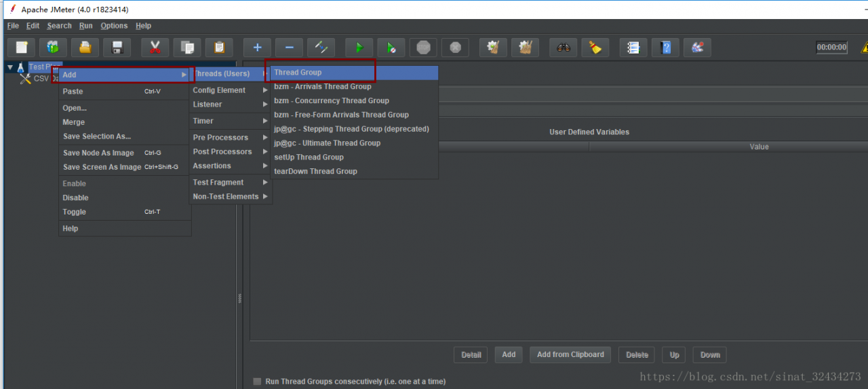Click the Copy toolbar icon
Screen dimensions: 868x389
coord(187,48)
